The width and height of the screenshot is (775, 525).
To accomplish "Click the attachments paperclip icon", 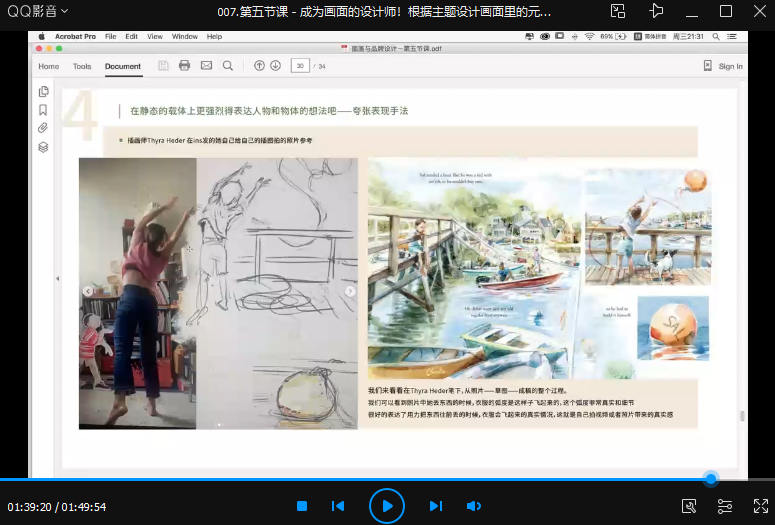I will tap(43, 128).
